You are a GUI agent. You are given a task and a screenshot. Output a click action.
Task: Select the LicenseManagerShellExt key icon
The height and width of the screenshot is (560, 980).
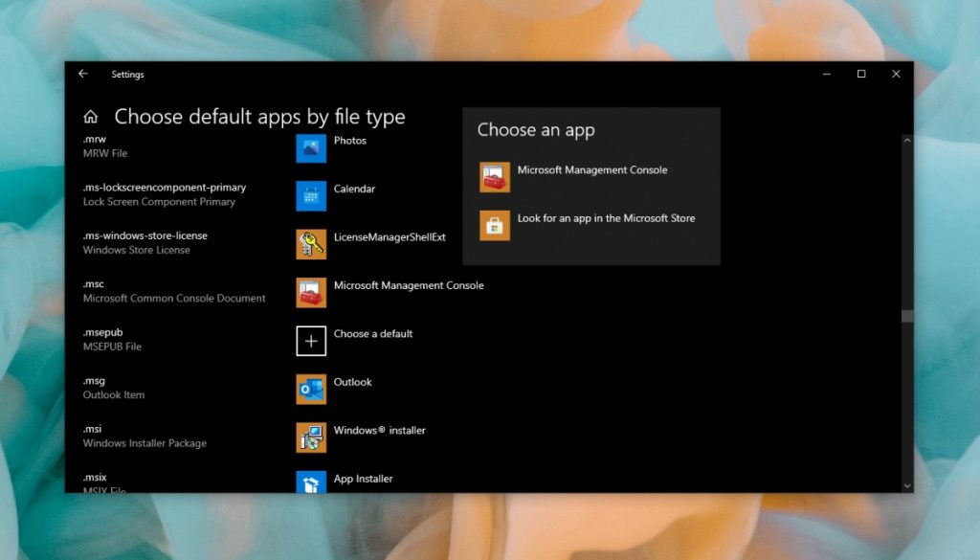click(311, 244)
